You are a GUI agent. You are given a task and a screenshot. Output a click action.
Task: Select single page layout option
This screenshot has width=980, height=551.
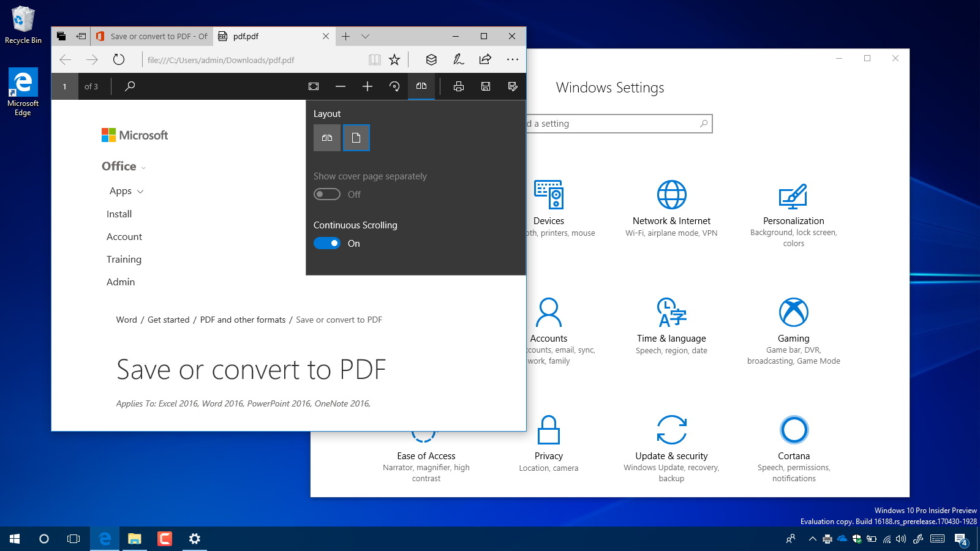[356, 138]
